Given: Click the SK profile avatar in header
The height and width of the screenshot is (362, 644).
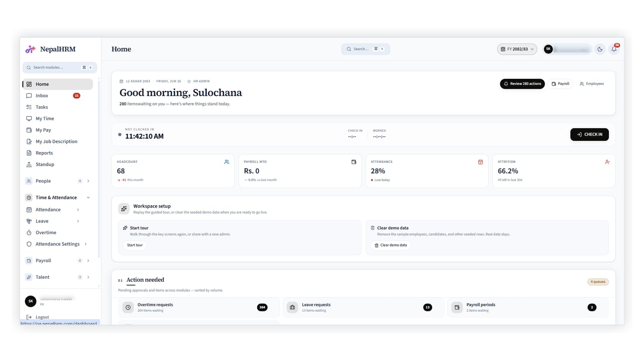Looking at the screenshot, I should click(548, 49).
